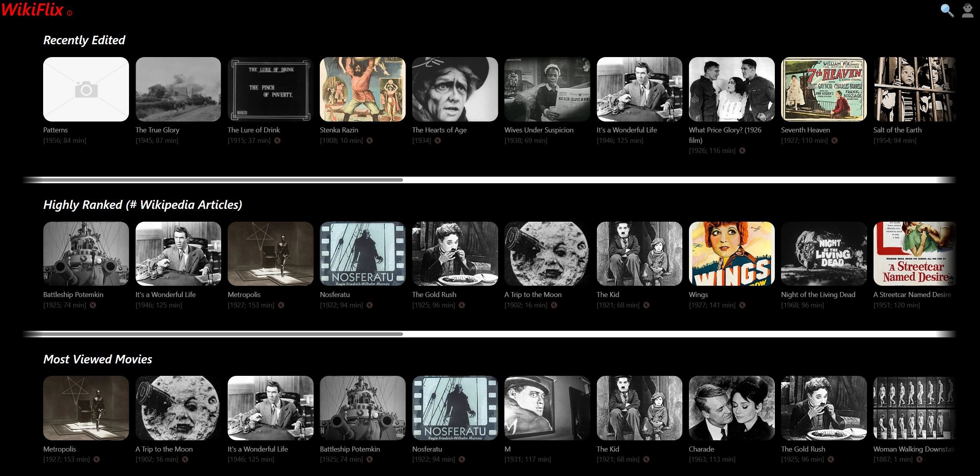Open the search magnifier icon
This screenshot has height=476, width=980.
(947, 10)
